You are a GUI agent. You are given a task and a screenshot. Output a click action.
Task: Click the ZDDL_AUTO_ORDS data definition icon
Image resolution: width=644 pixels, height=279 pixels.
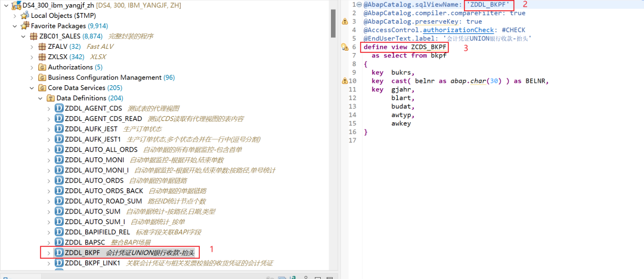pos(58,181)
